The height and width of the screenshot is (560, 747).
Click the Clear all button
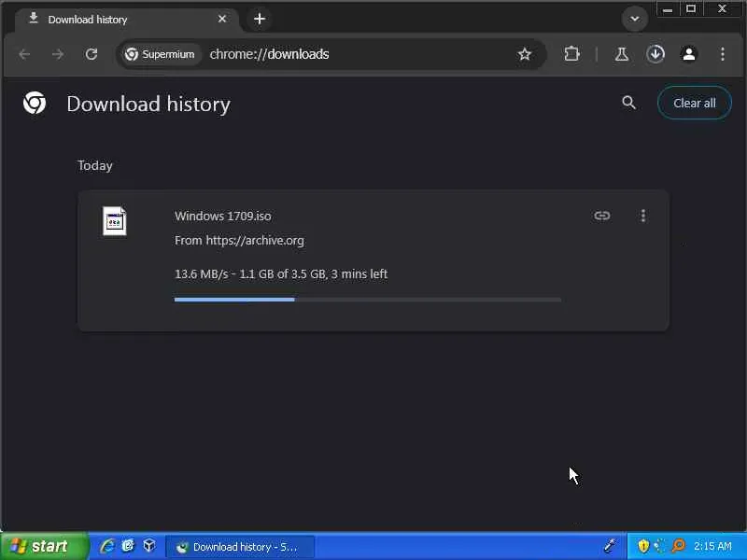695,103
